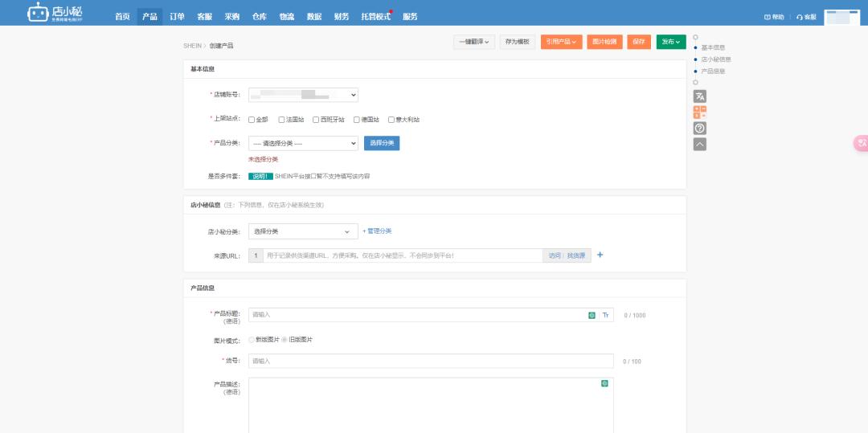The image size is (868, 433).
Task: Enable the 德国站 checkbox
Action: click(357, 120)
